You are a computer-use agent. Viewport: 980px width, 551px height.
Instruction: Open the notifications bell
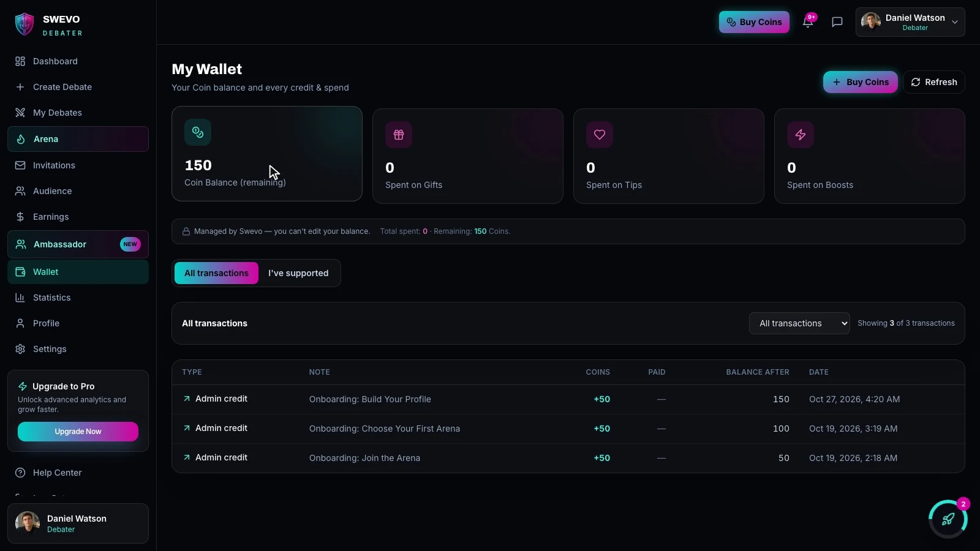(808, 22)
